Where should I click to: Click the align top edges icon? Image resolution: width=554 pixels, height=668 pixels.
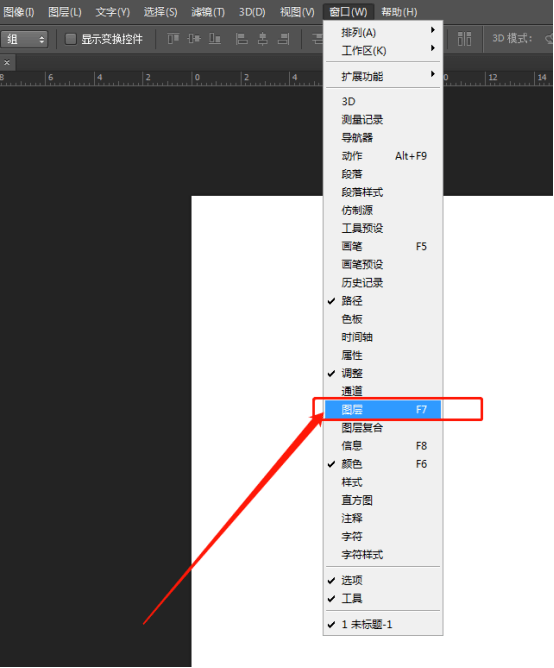pyautogui.click(x=173, y=39)
